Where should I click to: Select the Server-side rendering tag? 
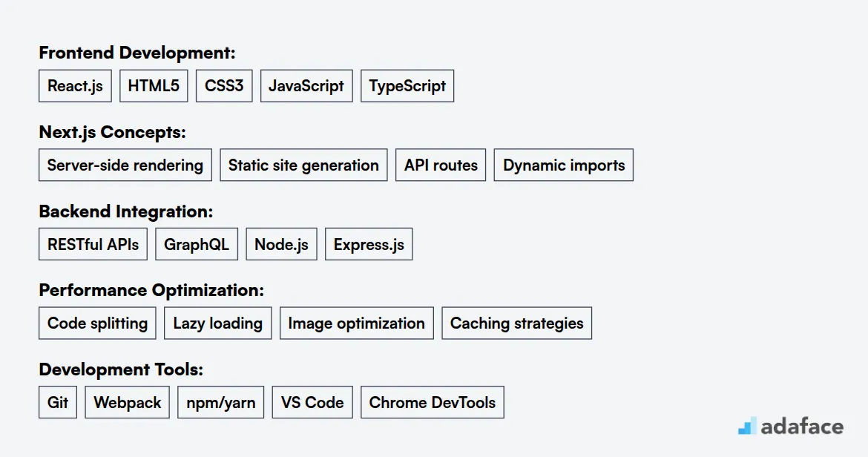(x=125, y=165)
